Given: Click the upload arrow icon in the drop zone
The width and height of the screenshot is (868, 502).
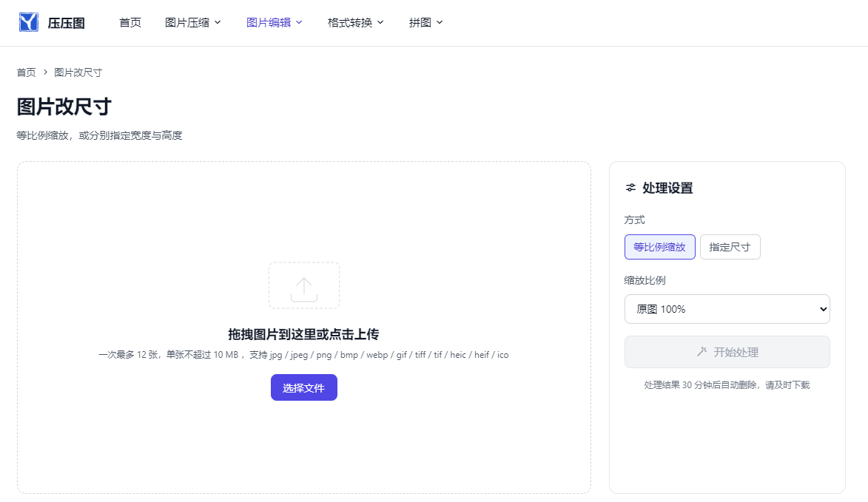Looking at the screenshot, I should [304, 289].
